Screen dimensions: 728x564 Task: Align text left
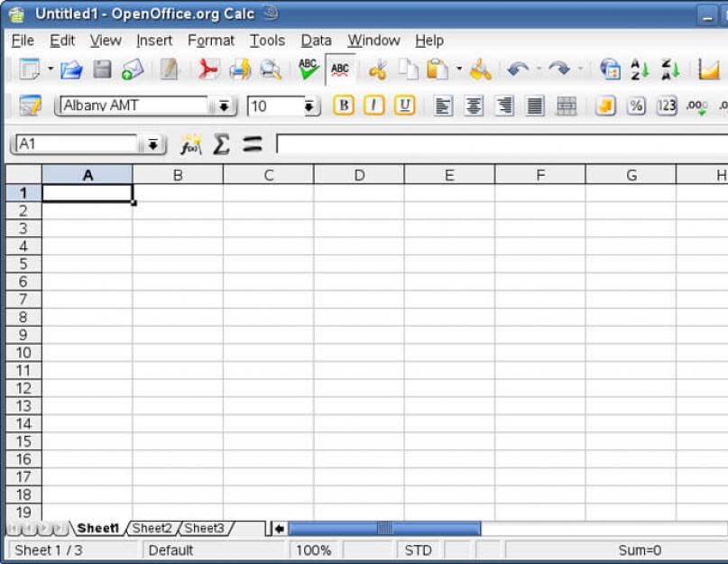coord(443,106)
